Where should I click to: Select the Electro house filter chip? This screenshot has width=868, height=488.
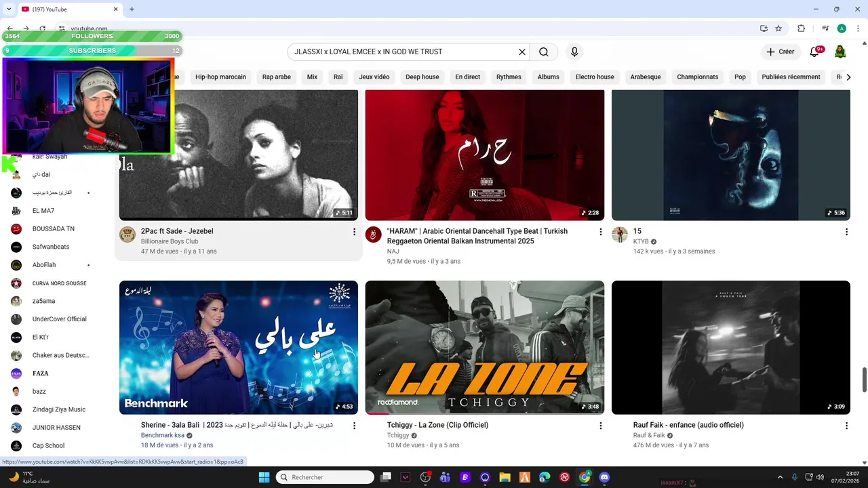tap(595, 77)
